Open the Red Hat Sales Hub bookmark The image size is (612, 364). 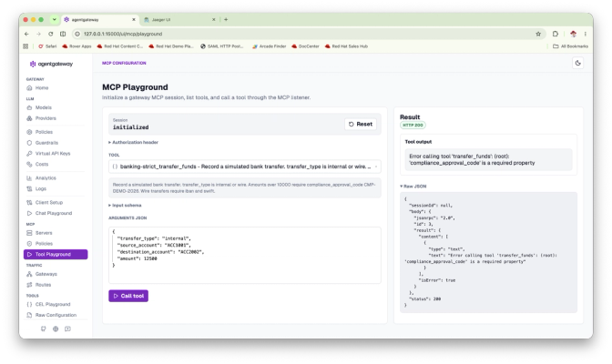click(346, 46)
